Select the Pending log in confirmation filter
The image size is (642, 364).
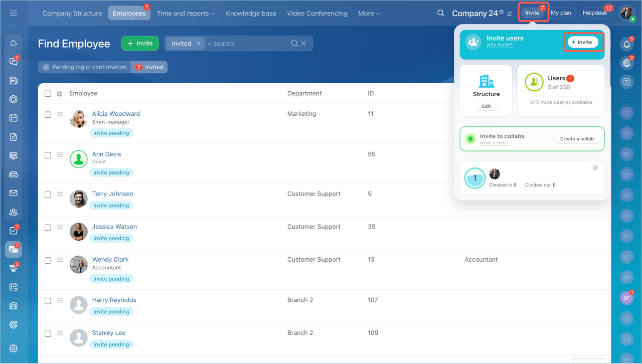point(84,67)
